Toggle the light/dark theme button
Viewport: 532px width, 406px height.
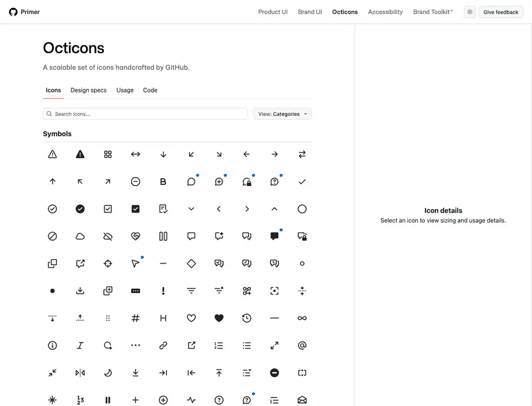pyautogui.click(x=470, y=12)
